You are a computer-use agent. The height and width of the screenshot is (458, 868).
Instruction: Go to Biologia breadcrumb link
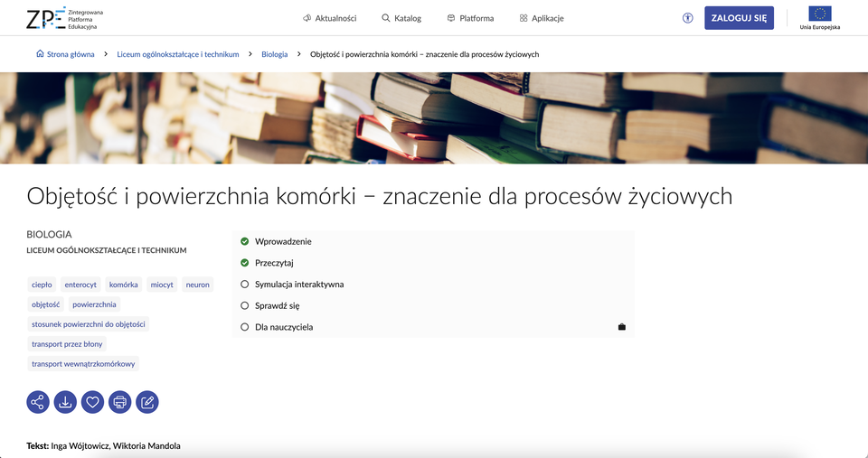(x=274, y=54)
